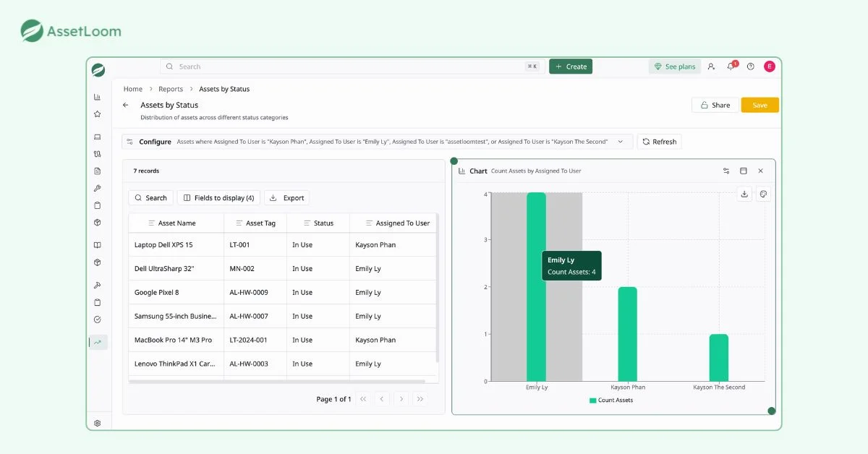Click Assets by Status in the breadcrumb
This screenshot has width=868, height=454.
224,89
